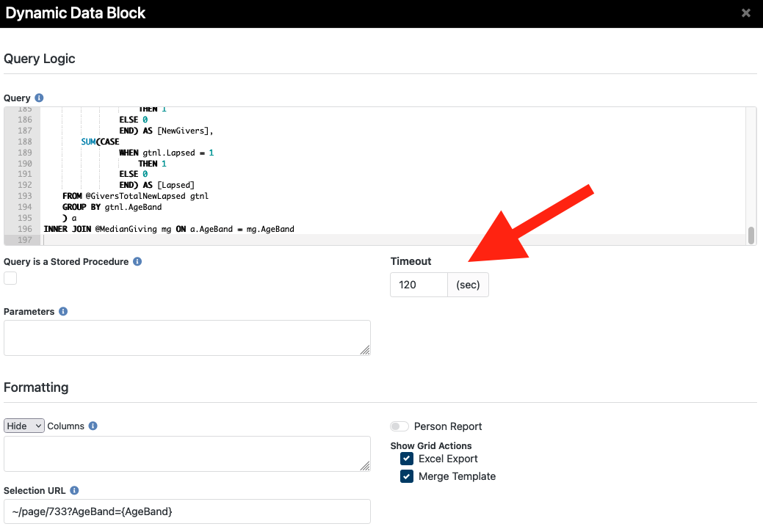
Task: Click the Query info icon
Action: coord(40,98)
